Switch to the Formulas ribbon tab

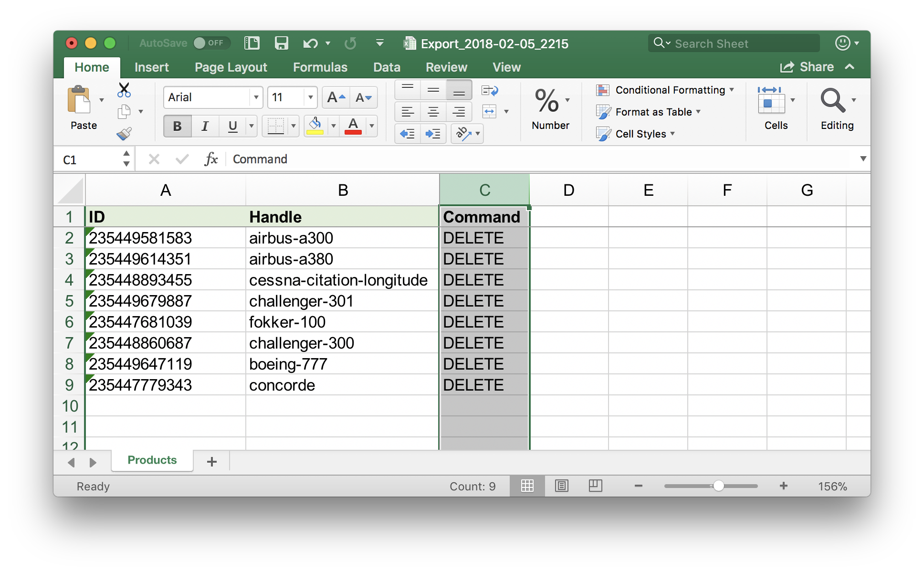[x=320, y=67]
